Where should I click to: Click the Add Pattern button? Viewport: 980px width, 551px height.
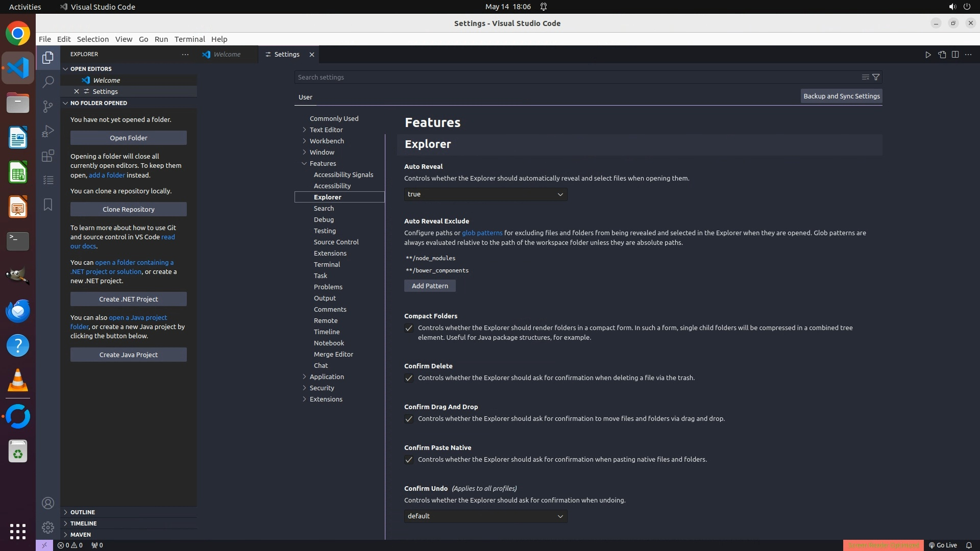430,286
